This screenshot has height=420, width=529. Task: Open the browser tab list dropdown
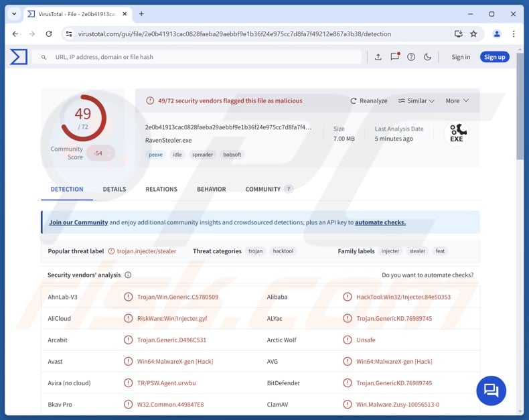(14, 13)
